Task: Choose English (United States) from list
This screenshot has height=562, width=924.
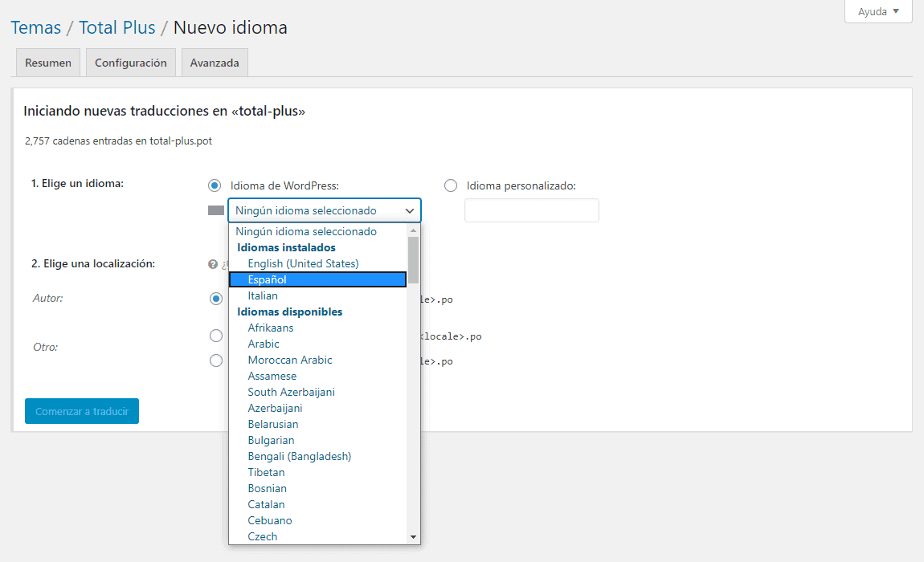Action: pyautogui.click(x=317, y=263)
